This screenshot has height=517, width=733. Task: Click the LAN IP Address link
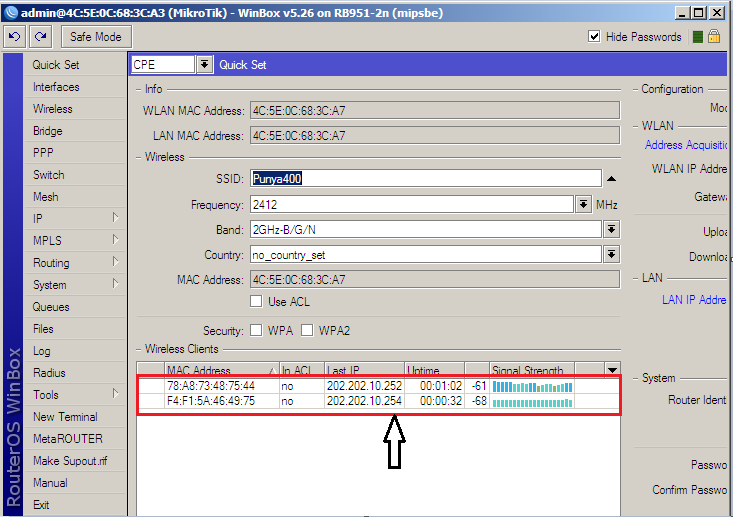tap(694, 300)
